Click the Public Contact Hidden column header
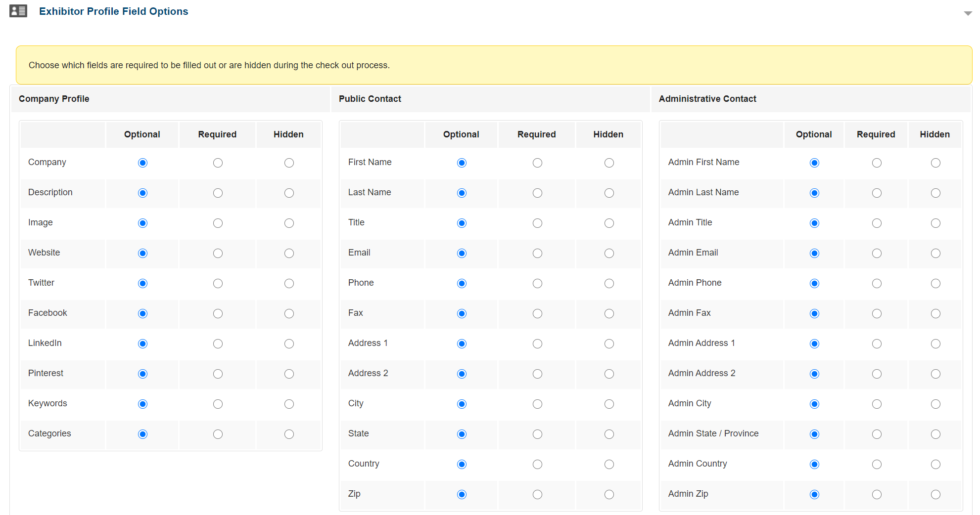The image size is (980, 515). [608, 134]
